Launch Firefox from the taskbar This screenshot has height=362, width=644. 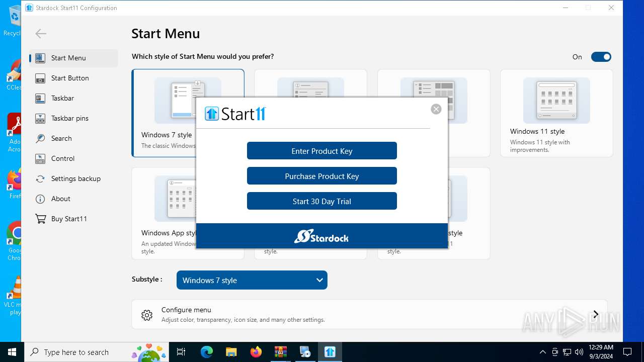pos(256,352)
